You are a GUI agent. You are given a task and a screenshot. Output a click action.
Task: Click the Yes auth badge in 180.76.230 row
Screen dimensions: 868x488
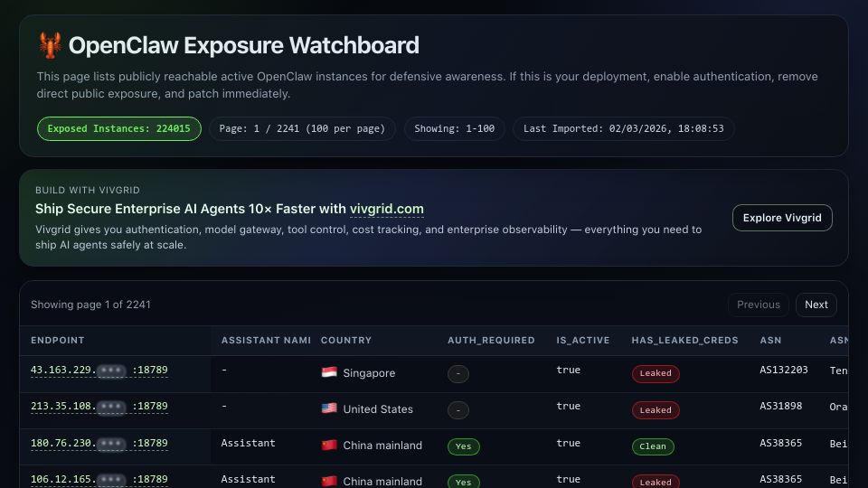point(463,446)
